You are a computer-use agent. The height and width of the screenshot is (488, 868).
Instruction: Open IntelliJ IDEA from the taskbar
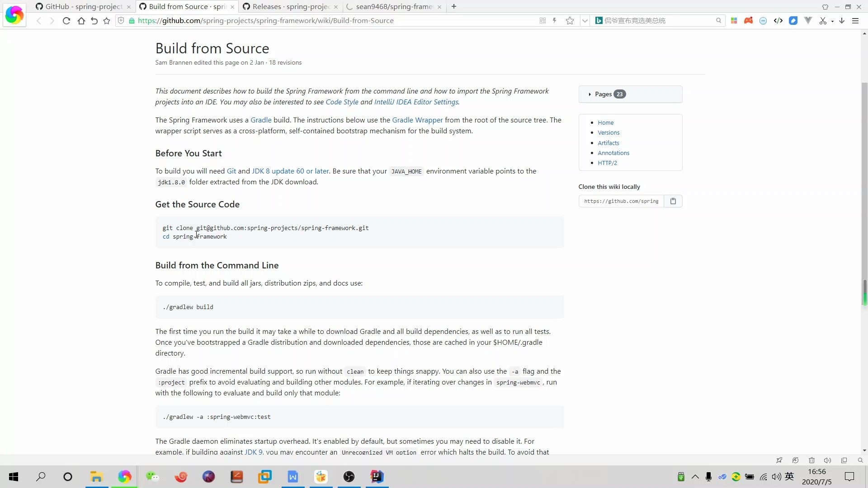pyautogui.click(x=377, y=477)
